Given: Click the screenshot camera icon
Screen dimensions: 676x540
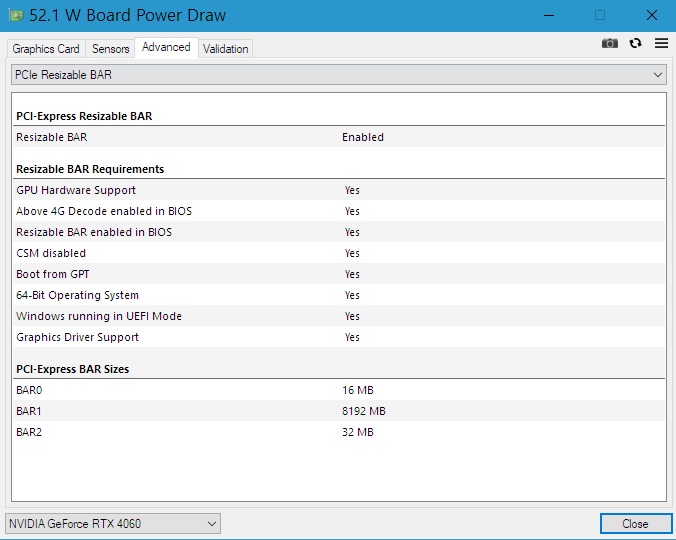Looking at the screenshot, I should [610, 43].
